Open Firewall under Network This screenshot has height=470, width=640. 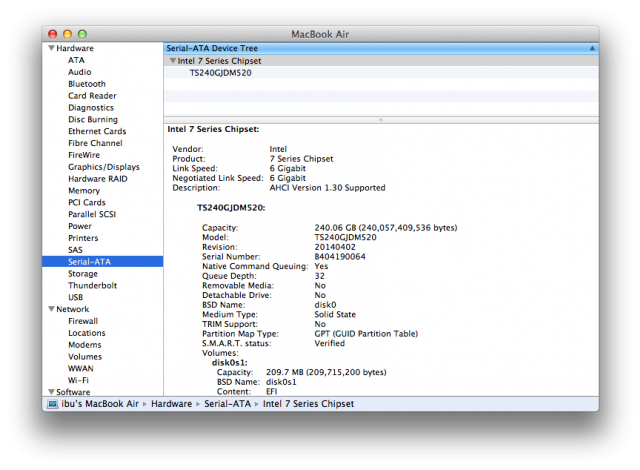point(83,321)
